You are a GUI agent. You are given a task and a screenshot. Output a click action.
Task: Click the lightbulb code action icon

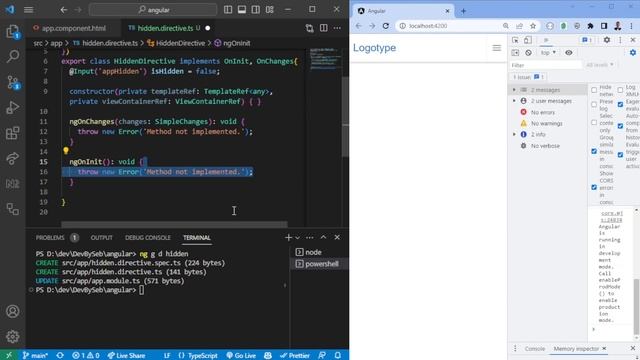(x=66, y=151)
